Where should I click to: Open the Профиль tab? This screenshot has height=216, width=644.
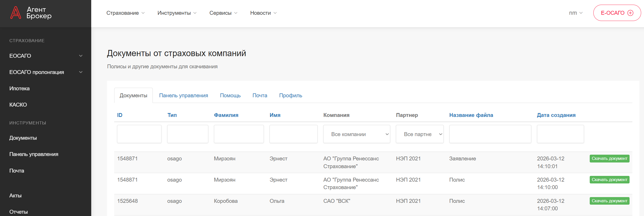click(x=290, y=95)
